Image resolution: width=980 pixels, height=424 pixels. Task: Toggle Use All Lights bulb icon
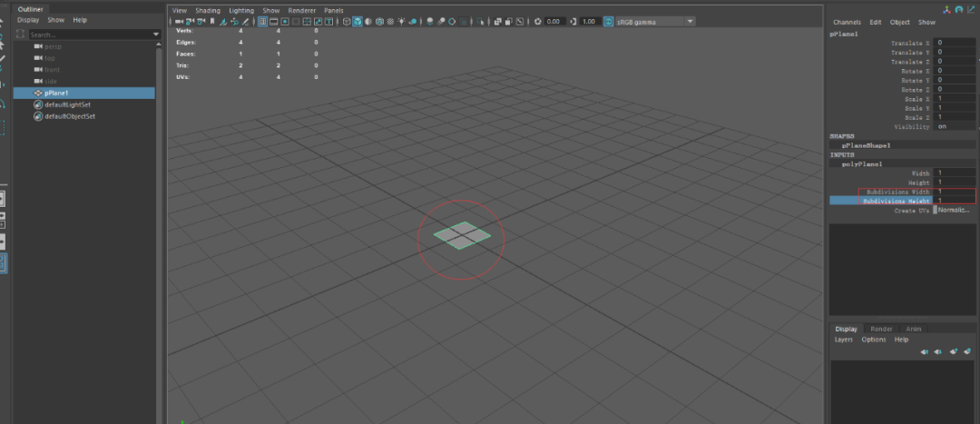click(401, 21)
